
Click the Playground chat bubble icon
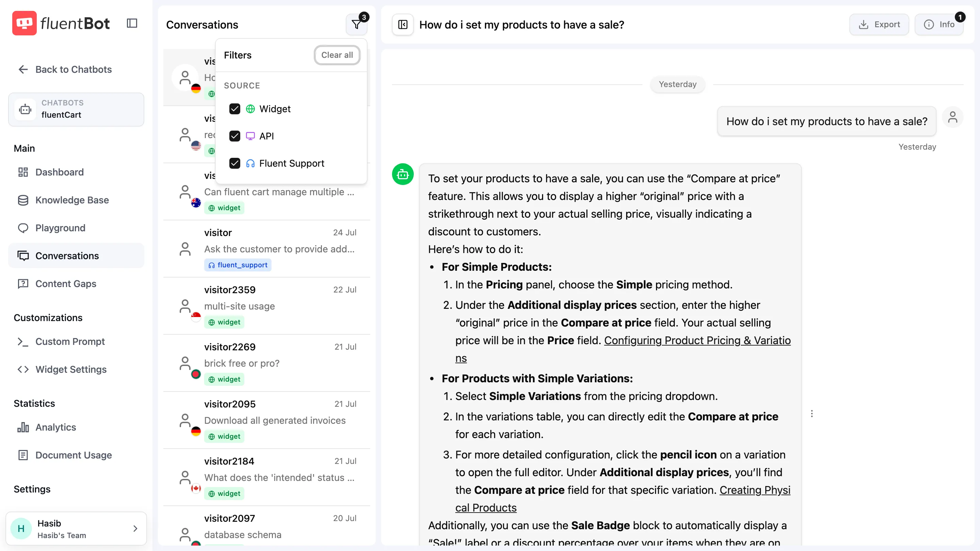[23, 228]
